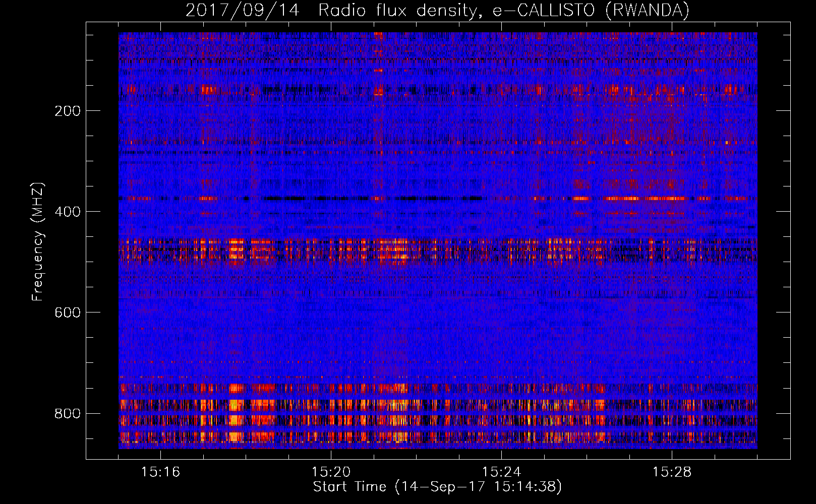The width and height of the screenshot is (816, 504).
Task: Click the 'Frequency (MHZ)' axis label
Action: 38,242
